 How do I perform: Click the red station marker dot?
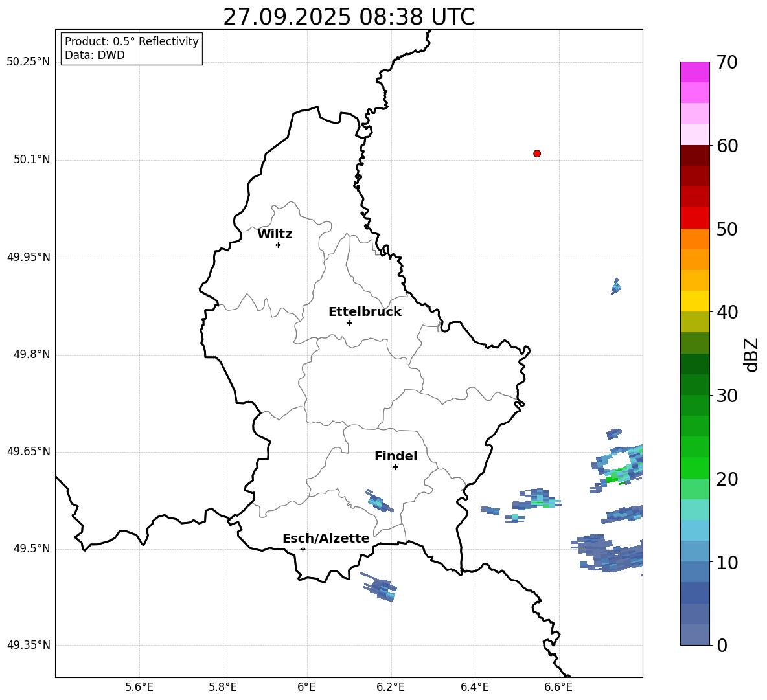537,153
